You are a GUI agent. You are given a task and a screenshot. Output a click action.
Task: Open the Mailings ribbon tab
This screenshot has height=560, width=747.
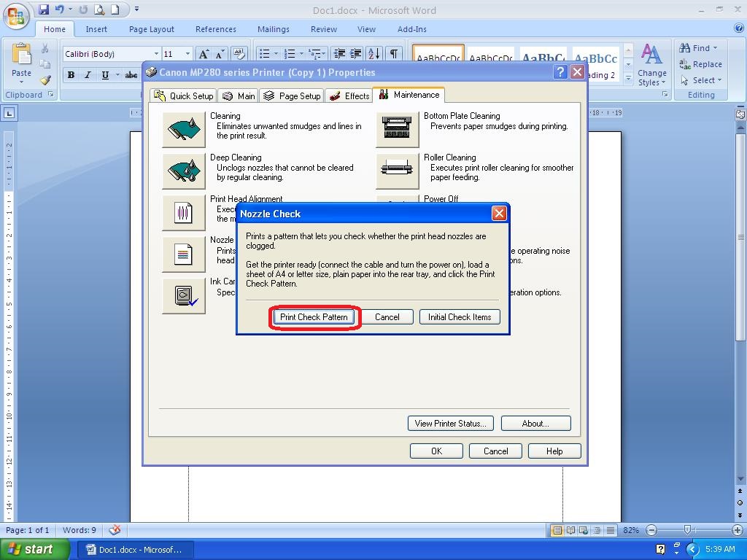[x=274, y=29]
